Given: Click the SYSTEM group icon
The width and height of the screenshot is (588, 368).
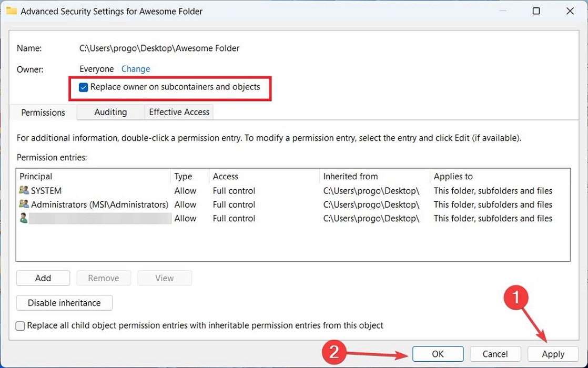Looking at the screenshot, I should coord(23,190).
